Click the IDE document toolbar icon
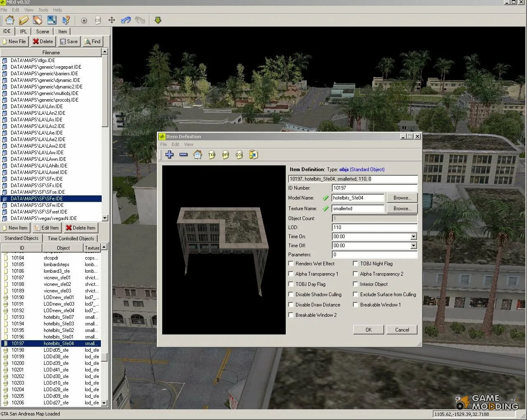The image size is (527, 420). click(x=98, y=20)
